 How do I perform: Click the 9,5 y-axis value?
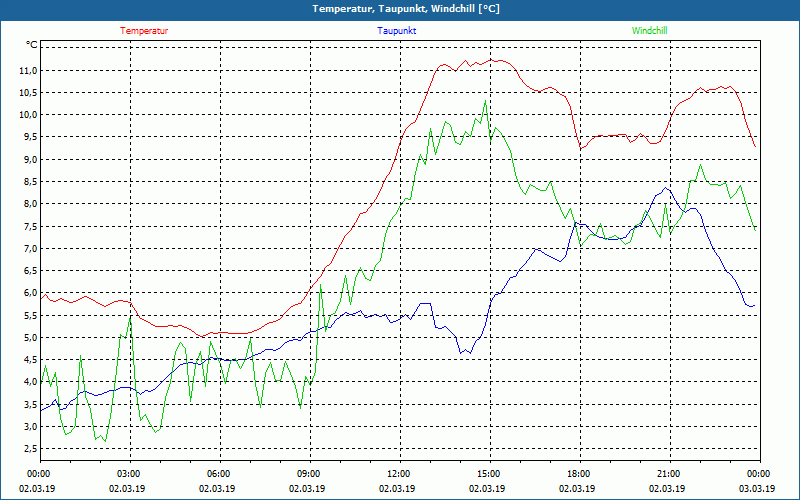tap(30, 137)
